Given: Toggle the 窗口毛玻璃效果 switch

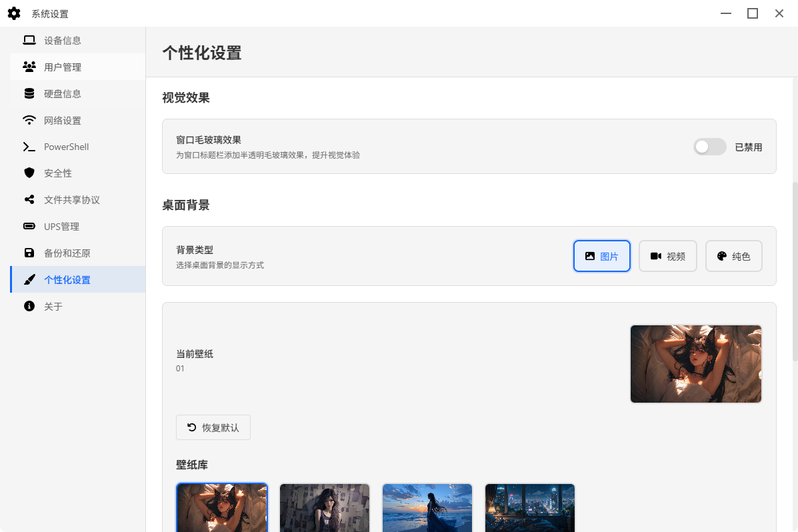Looking at the screenshot, I should (x=709, y=147).
